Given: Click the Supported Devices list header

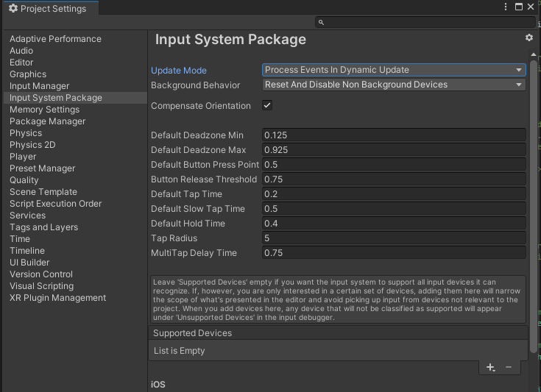Looking at the screenshot, I should (338, 333).
